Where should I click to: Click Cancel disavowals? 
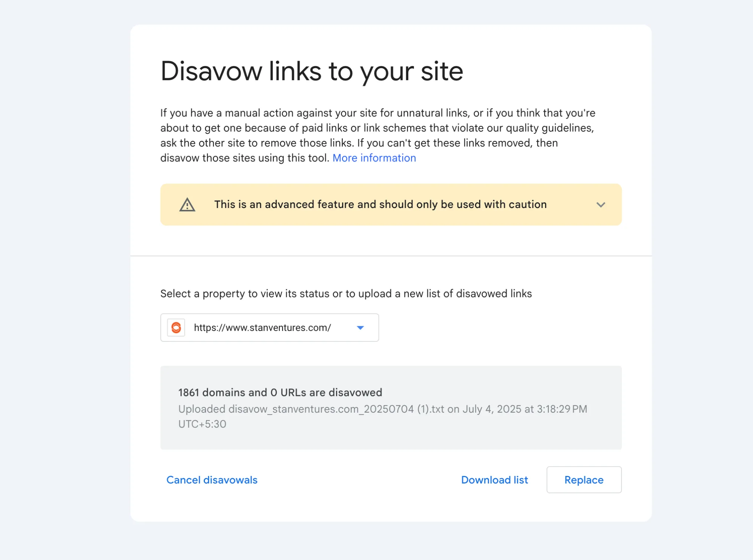(211, 480)
